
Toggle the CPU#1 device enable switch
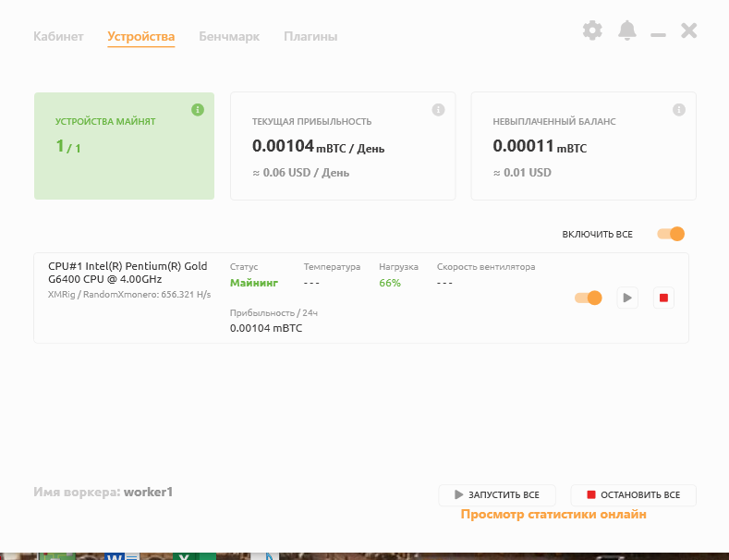589,298
